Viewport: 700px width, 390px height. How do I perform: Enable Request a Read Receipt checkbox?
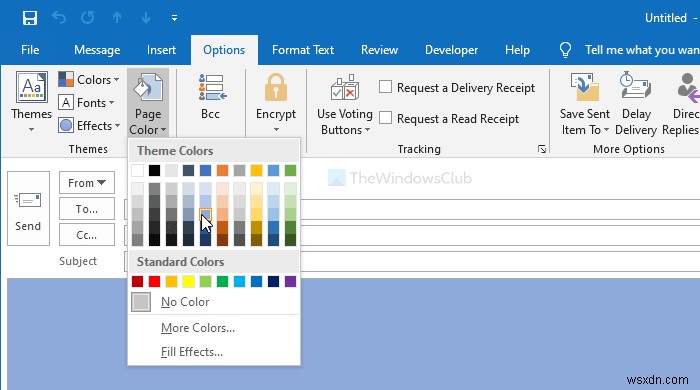[385, 118]
